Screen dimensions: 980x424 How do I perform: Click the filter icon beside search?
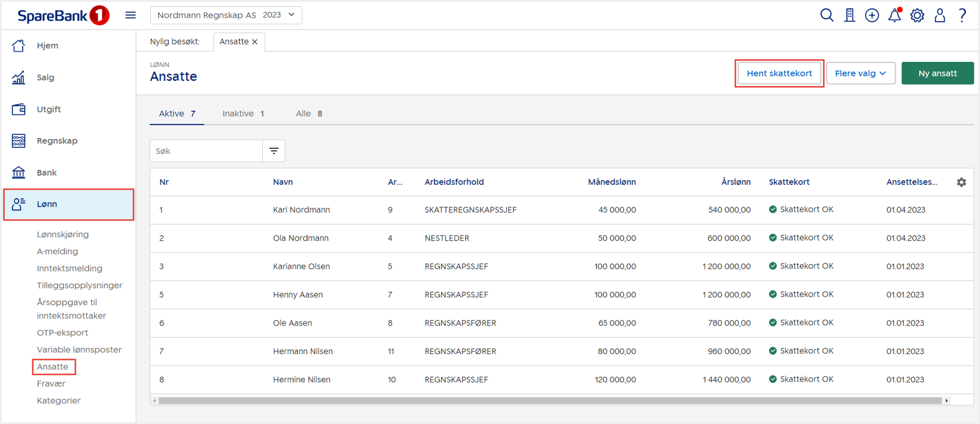pyautogui.click(x=274, y=151)
